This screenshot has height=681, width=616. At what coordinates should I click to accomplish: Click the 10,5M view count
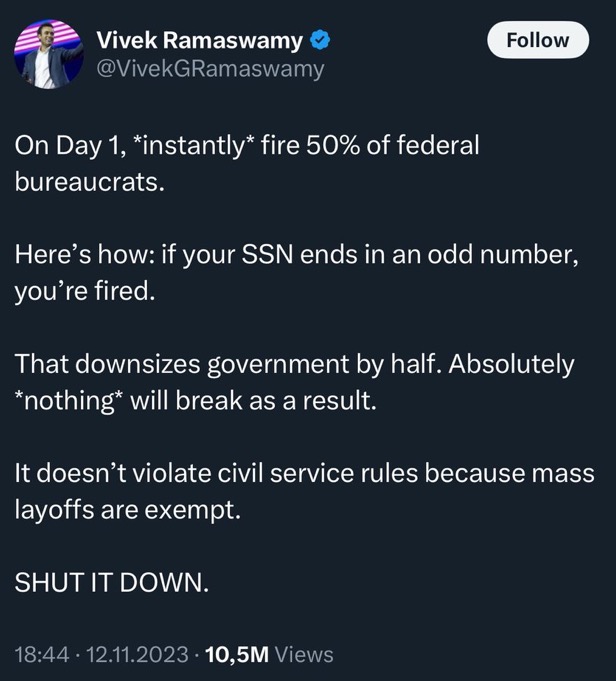pyautogui.click(x=237, y=655)
